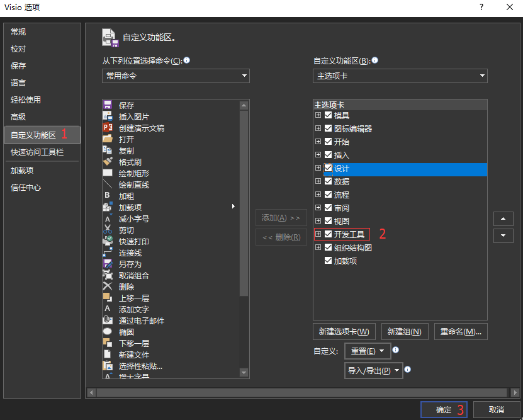Move selected tab up with arrow button
Image resolution: width=523 pixels, height=420 pixels.
pos(503,219)
